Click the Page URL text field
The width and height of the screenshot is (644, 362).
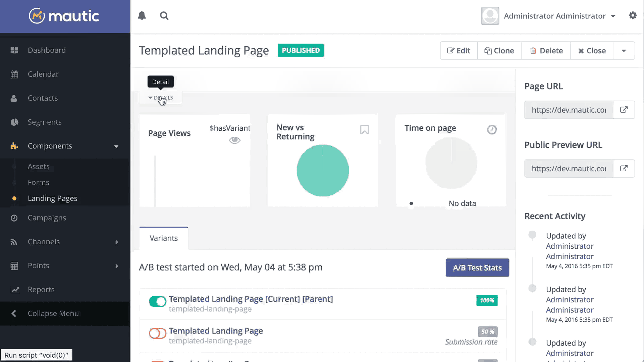click(569, 110)
